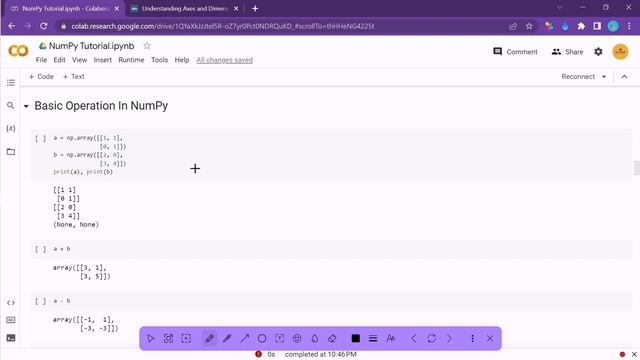The image size is (640, 360).
Task: Click the Share button
Action: tap(567, 52)
